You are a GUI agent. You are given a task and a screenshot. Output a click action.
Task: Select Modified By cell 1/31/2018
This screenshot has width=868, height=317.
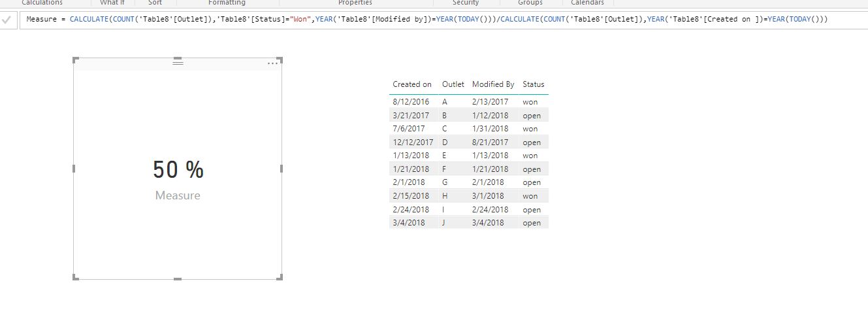coord(490,129)
